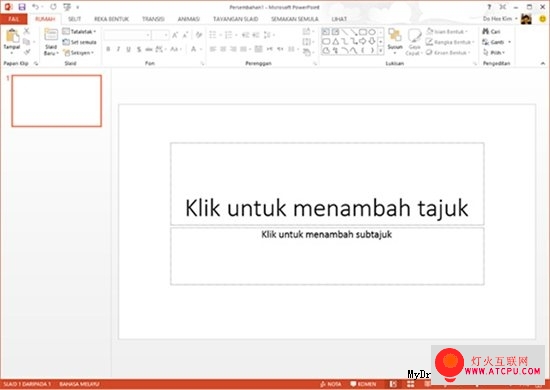Open the FAIL file tab
550x390 pixels.
(x=14, y=19)
